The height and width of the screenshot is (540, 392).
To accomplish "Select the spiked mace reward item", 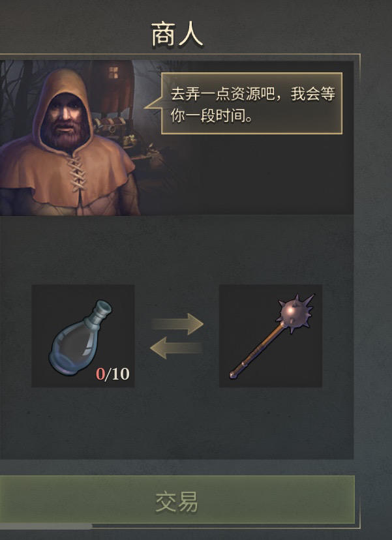I will [271, 336].
